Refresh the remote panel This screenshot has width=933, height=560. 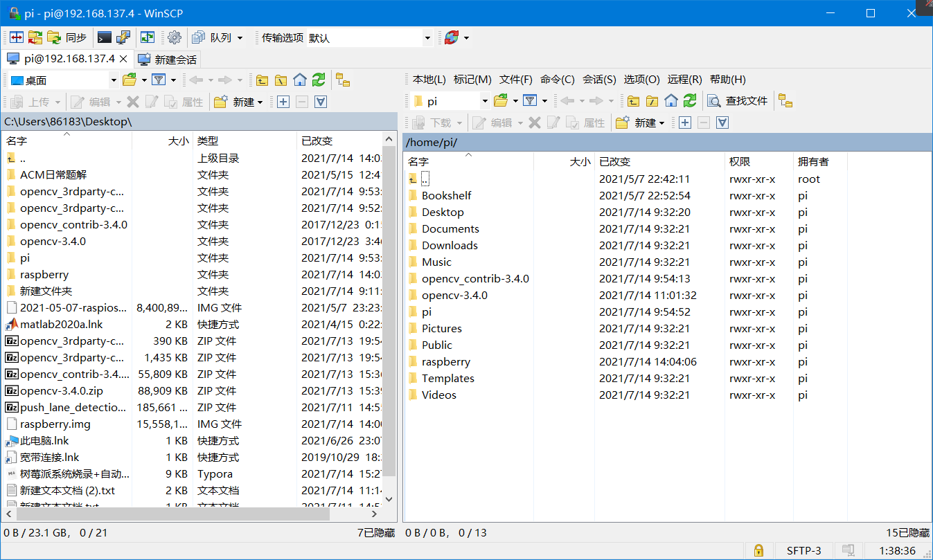tap(689, 101)
